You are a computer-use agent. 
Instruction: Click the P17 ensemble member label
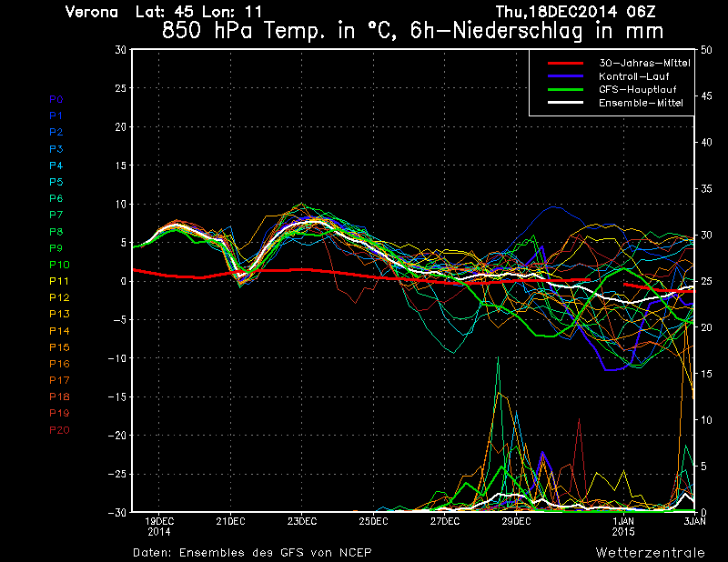click(x=59, y=380)
